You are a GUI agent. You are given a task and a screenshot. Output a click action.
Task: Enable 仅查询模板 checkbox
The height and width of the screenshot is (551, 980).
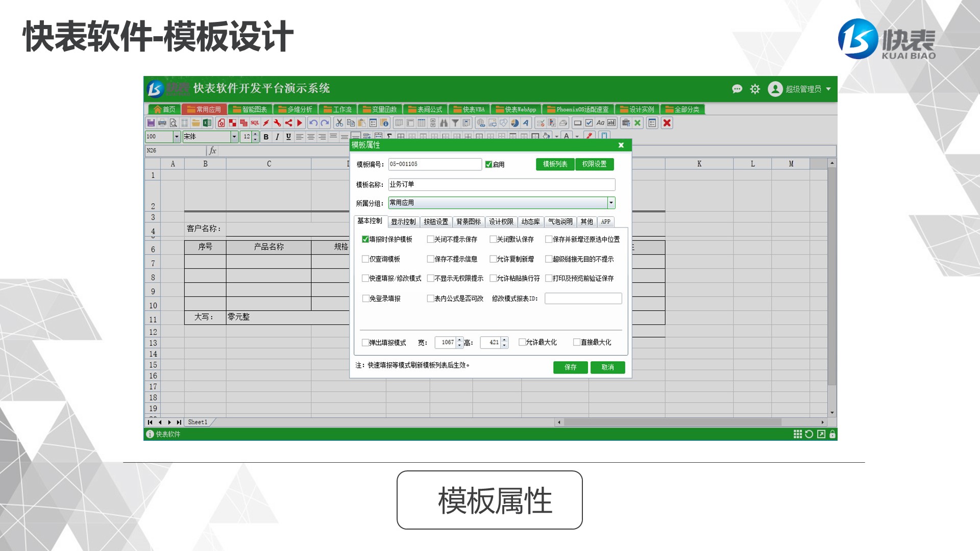click(x=365, y=259)
